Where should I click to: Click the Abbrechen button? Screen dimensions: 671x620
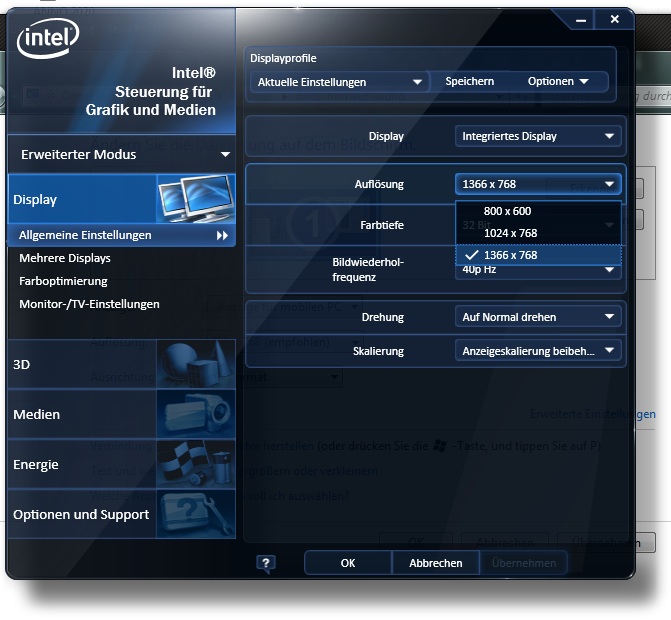tap(436, 563)
